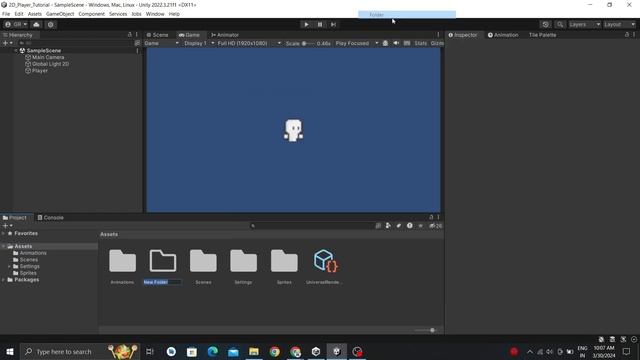
Task: Click the global search magnifier icon
Action: click(560, 24)
